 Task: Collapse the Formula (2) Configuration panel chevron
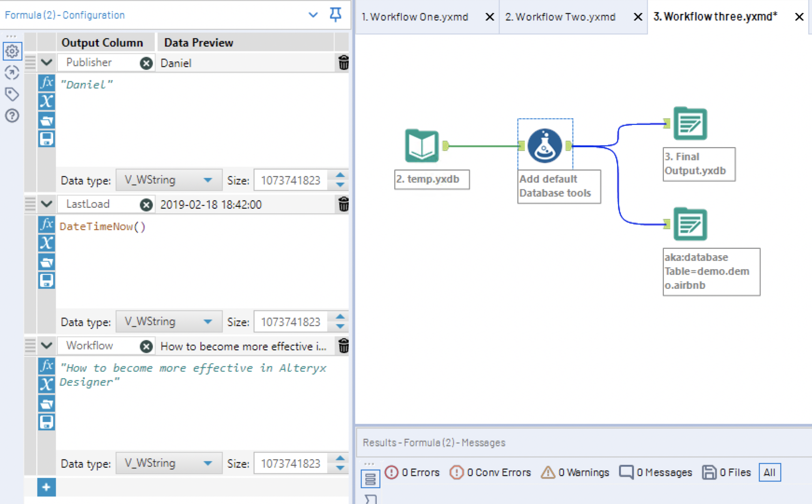[x=312, y=14]
